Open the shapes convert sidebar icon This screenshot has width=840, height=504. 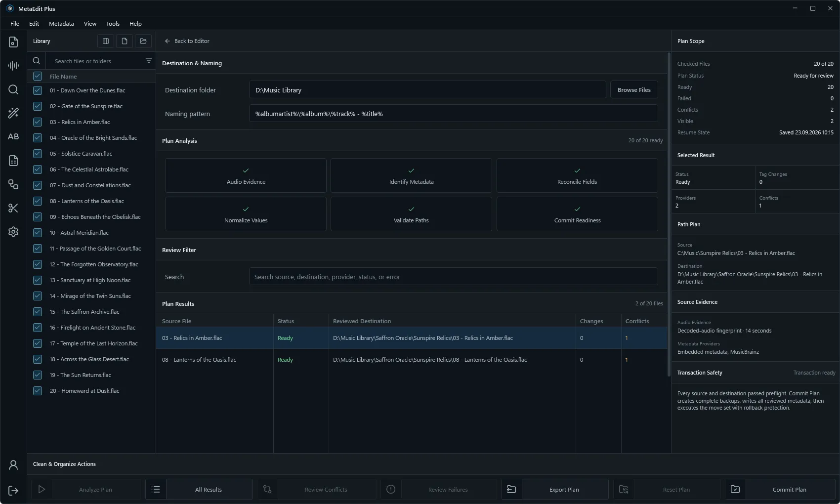pyautogui.click(x=13, y=184)
